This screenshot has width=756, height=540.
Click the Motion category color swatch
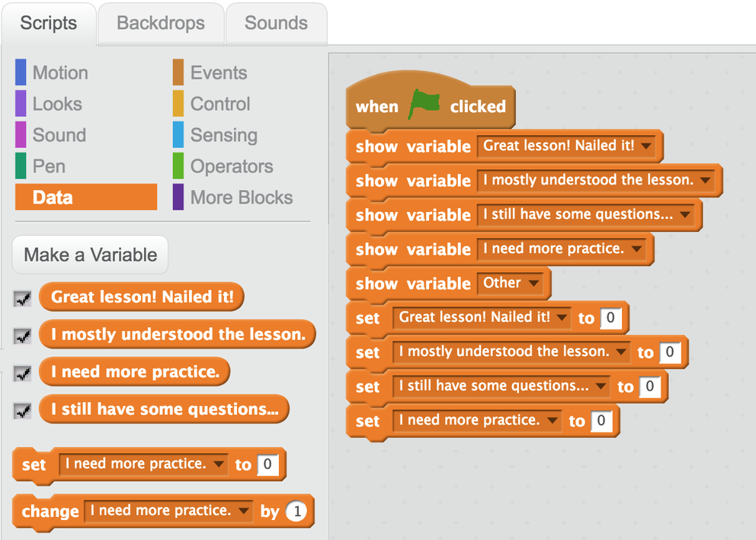[x=21, y=73]
